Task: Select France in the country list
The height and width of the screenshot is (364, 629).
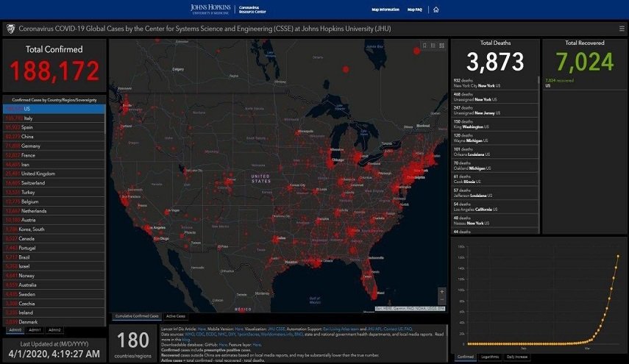Action: 54,155
